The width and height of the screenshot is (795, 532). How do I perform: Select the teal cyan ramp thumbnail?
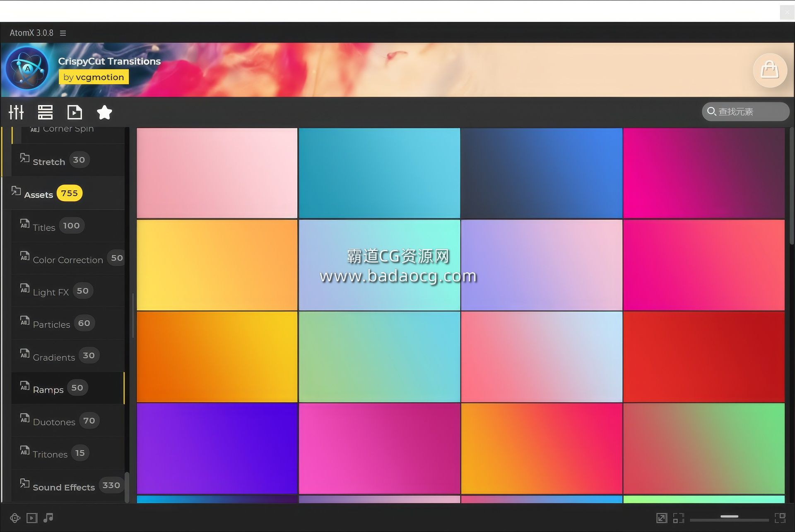click(379, 173)
